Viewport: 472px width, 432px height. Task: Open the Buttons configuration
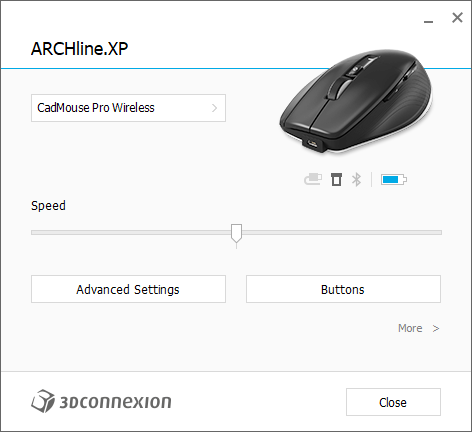coord(343,289)
